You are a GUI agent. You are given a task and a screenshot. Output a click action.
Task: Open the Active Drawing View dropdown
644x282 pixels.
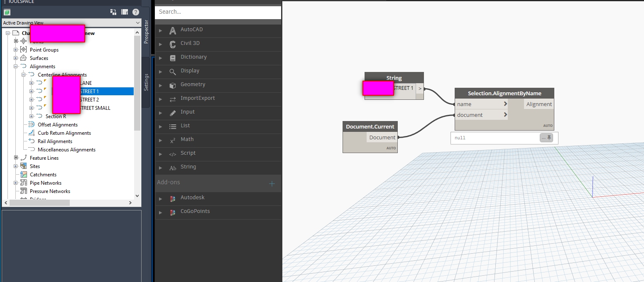pos(71,23)
